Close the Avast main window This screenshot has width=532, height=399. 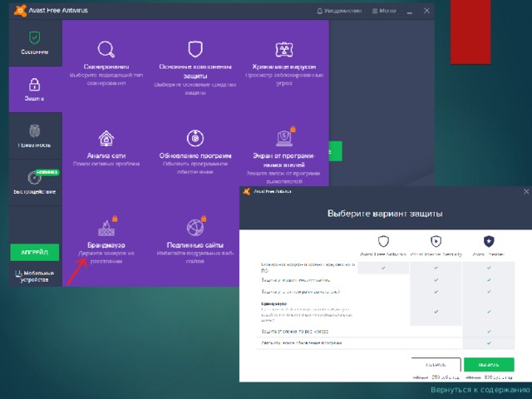(426, 11)
